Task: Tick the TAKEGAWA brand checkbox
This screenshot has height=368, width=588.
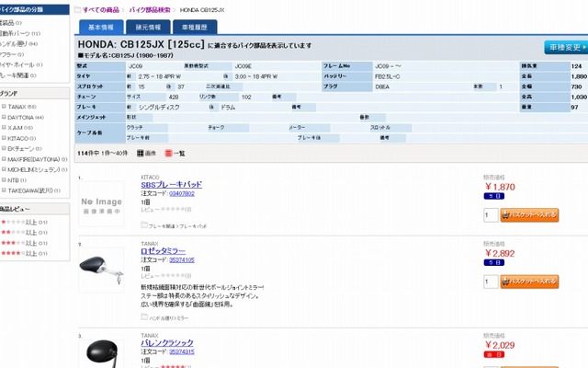Action: coord(4,190)
